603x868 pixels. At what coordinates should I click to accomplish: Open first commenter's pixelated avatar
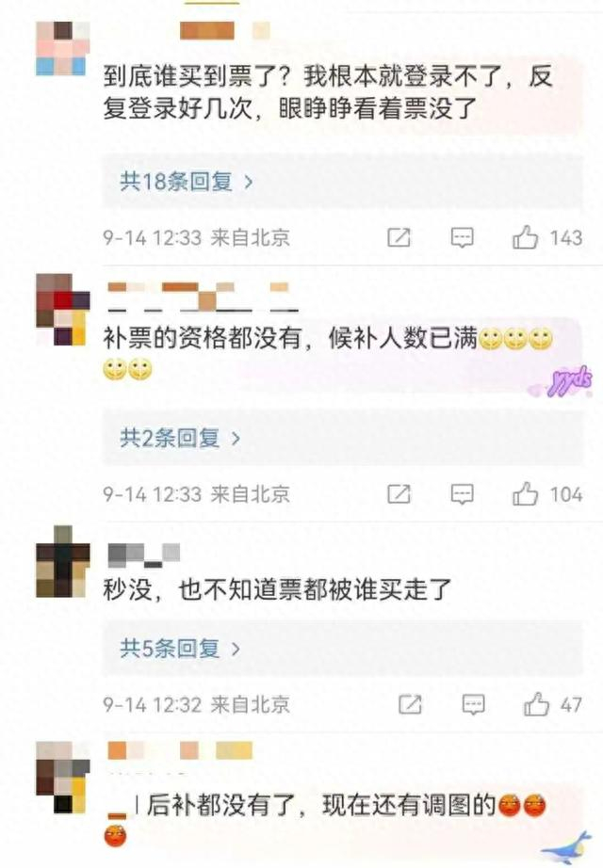click(62, 48)
